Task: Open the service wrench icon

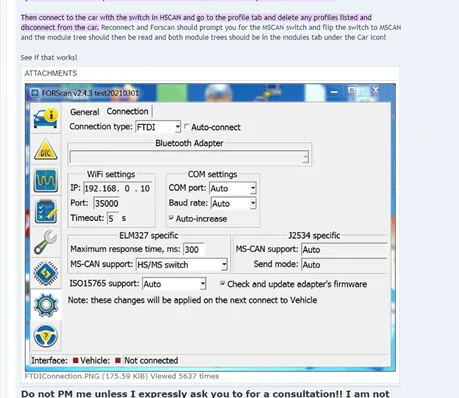Action: pos(46,242)
